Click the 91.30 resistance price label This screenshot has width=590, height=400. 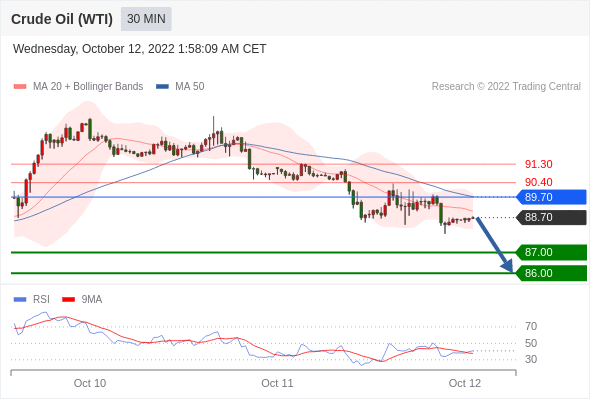coord(538,164)
